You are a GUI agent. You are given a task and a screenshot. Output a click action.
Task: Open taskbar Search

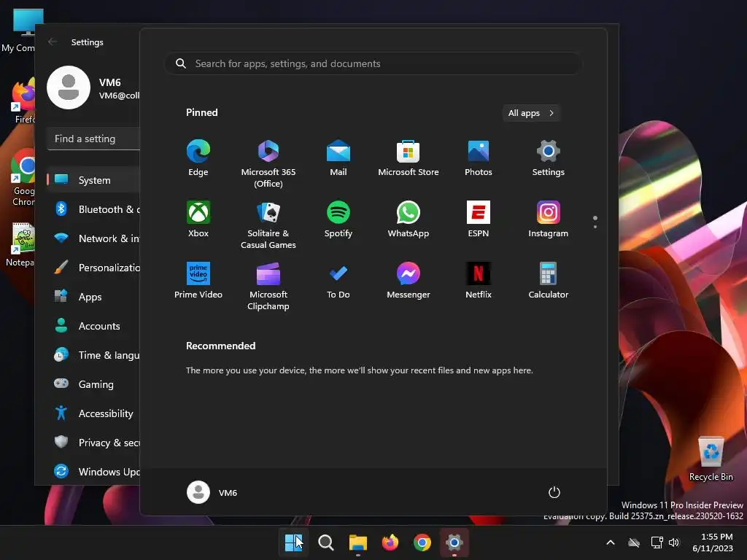tap(326, 542)
